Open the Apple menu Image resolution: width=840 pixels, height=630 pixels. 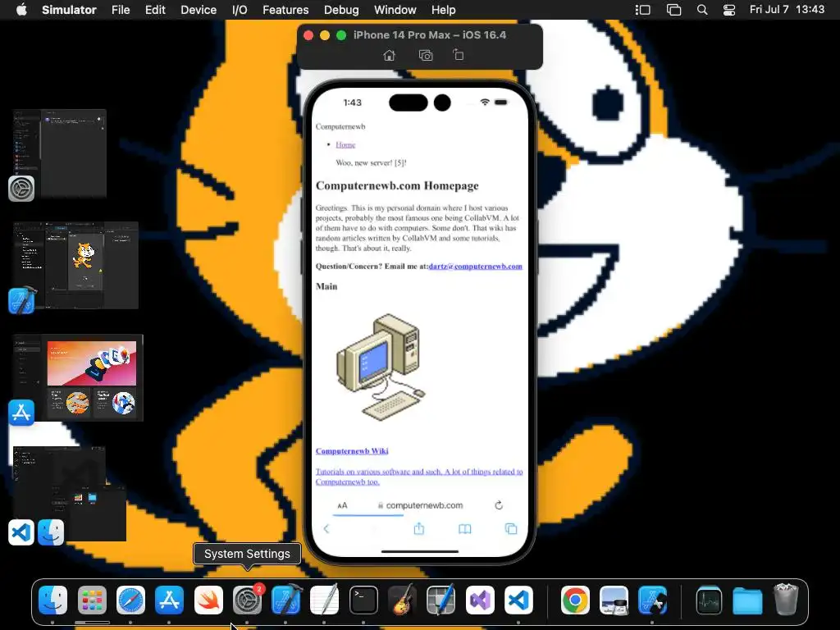[21, 10]
